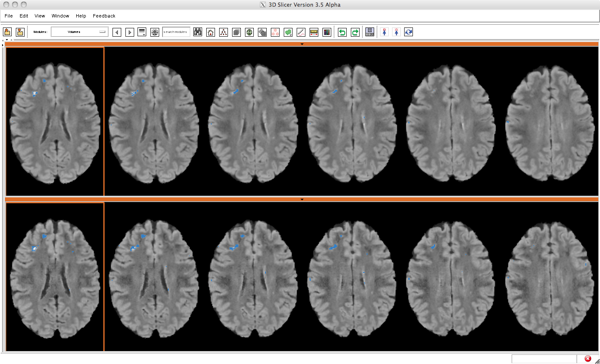
Task: Open the module history dropdown
Action: point(142,32)
